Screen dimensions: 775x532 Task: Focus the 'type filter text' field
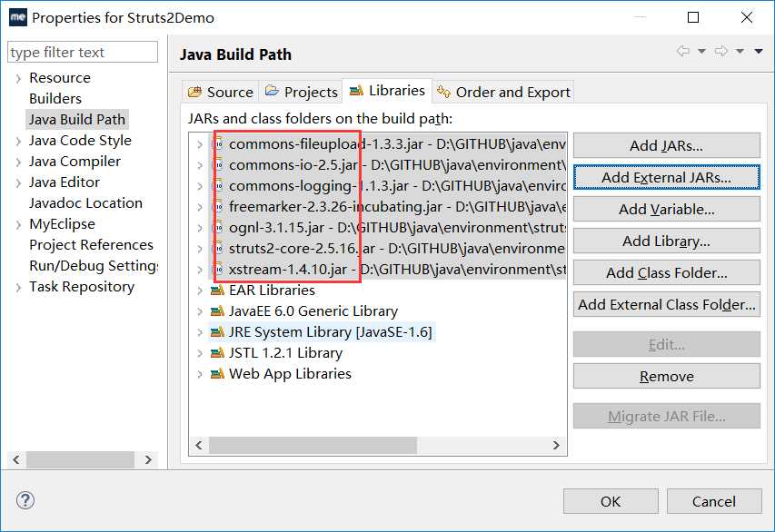(83, 52)
